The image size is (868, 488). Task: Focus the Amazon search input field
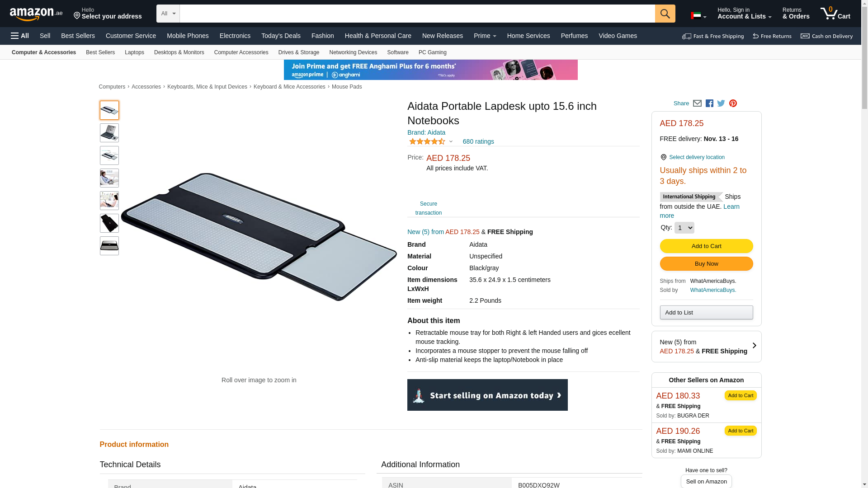point(417,14)
